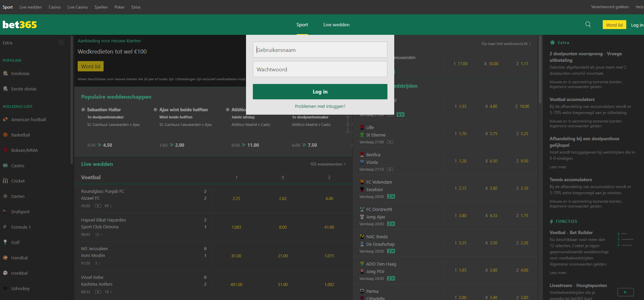Select the IJshockey icon
Viewport: 644px width, 300px height.
[x=5, y=288]
